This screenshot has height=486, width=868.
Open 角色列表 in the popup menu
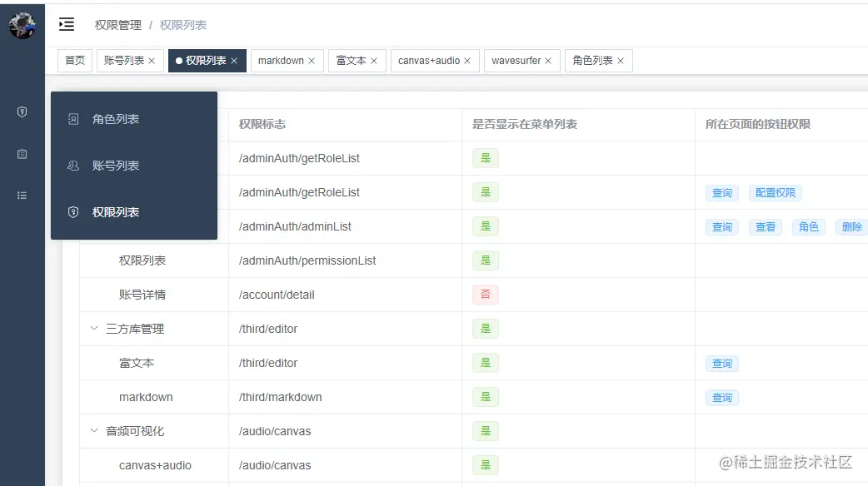pos(134,119)
